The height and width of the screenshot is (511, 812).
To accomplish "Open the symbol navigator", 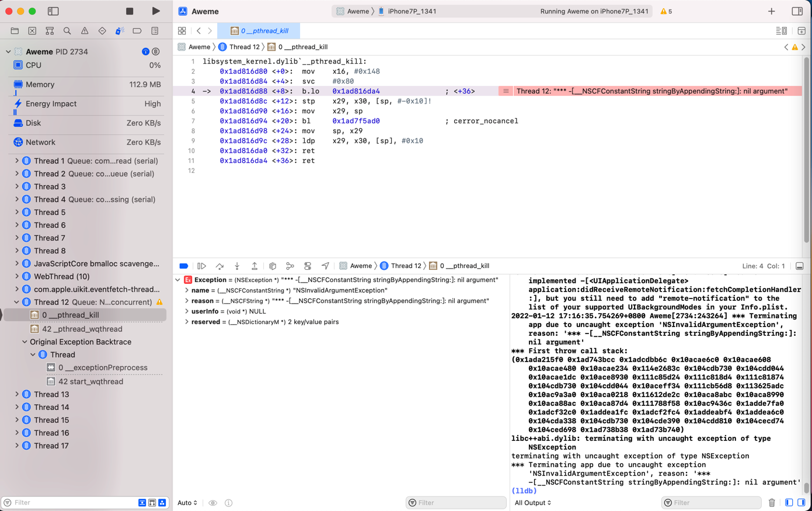I will [x=50, y=31].
